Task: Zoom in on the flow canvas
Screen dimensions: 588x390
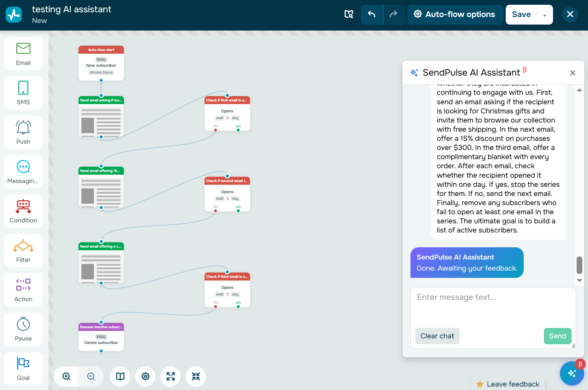Action: pos(66,376)
